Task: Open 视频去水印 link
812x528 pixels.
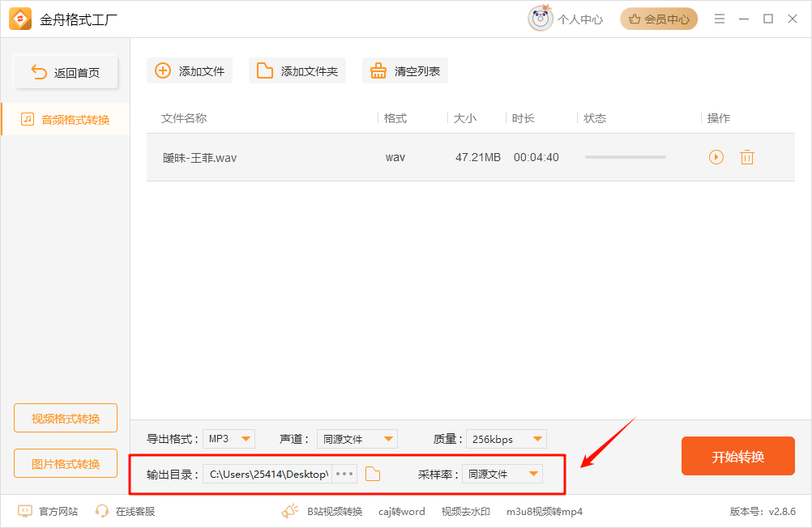Action: tap(465, 512)
